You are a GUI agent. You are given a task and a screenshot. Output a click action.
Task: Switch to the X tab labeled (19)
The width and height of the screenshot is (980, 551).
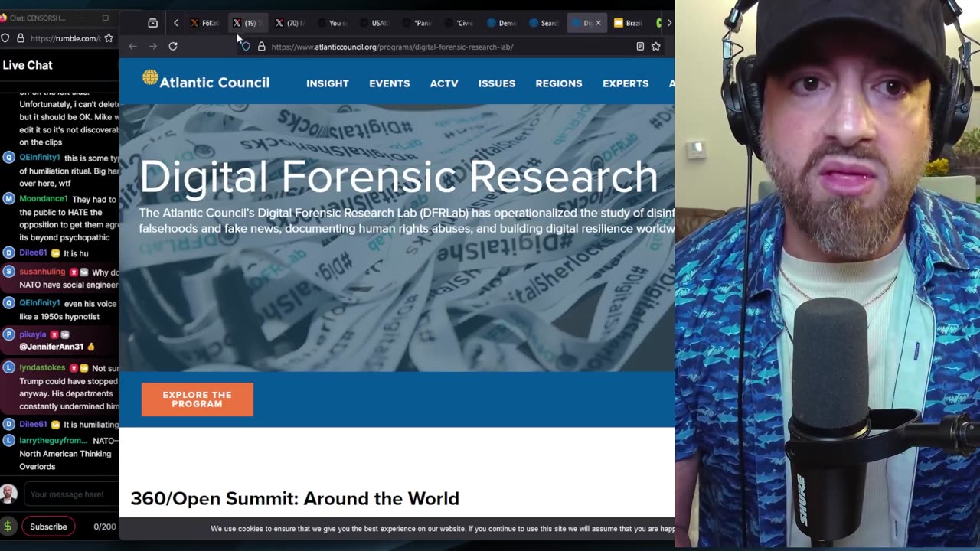pyautogui.click(x=247, y=23)
